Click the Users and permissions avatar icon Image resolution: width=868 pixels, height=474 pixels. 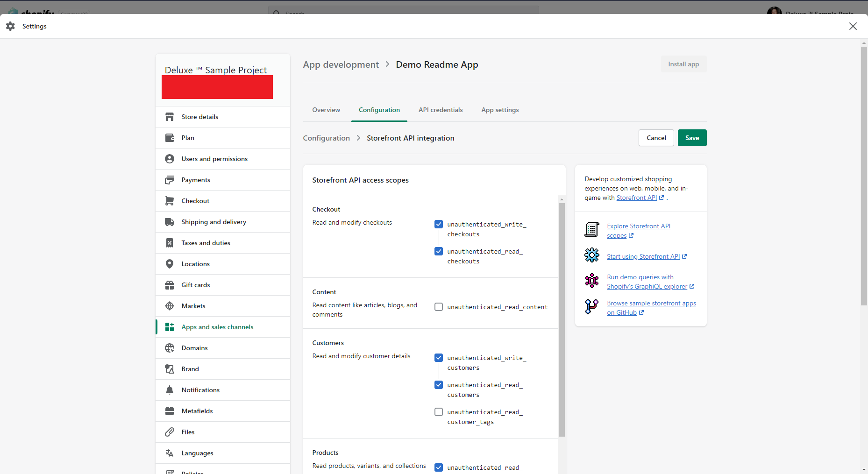tap(170, 159)
